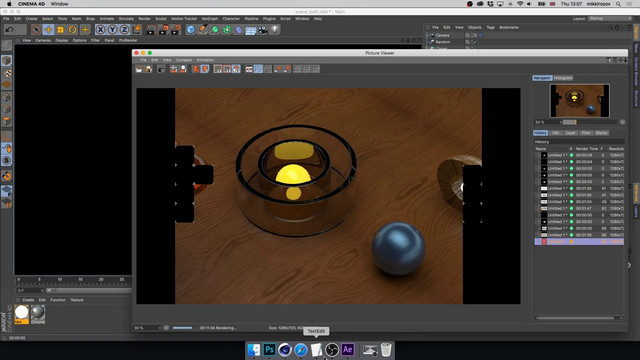The height and width of the screenshot is (360, 640).
Task: Switch to the Filter tab
Action: (x=586, y=133)
